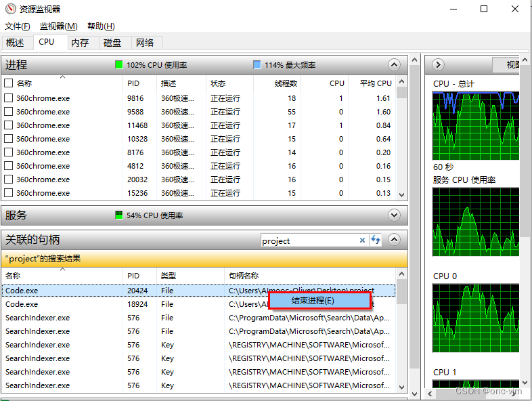532x401 pixels.
Task: Check the 360chrome.exe box with PID 10328
Action: (9, 139)
